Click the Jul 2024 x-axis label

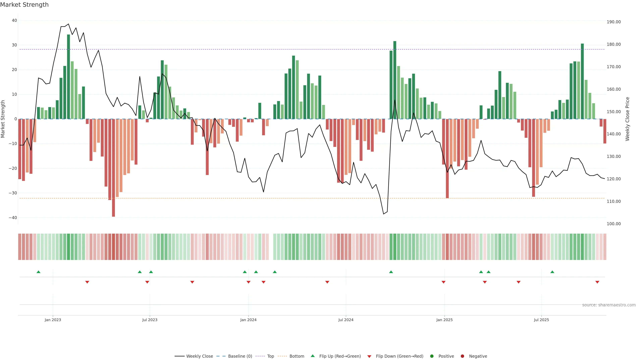(346, 320)
